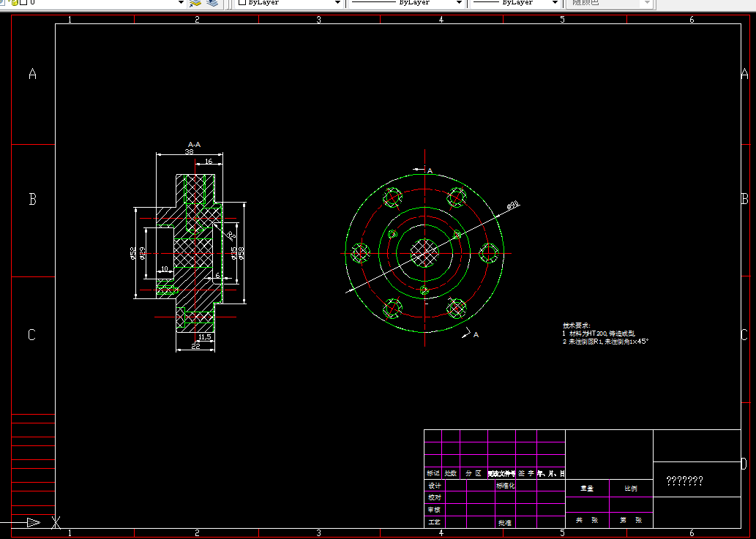Click the 标记 title block cell
The width and height of the screenshot is (756, 539).
(433, 473)
